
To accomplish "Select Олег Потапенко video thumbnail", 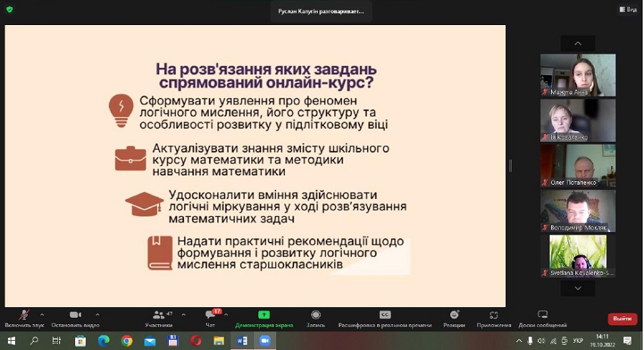I will pos(577,166).
